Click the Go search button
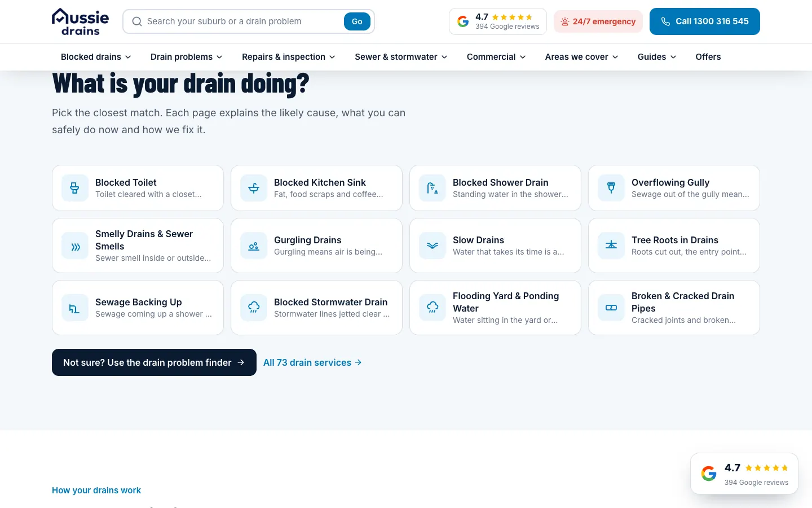The width and height of the screenshot is (812, 508). point(357,21)
